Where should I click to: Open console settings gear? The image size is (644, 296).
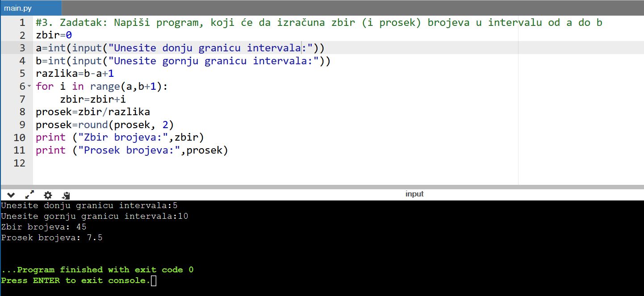point(48,195)
